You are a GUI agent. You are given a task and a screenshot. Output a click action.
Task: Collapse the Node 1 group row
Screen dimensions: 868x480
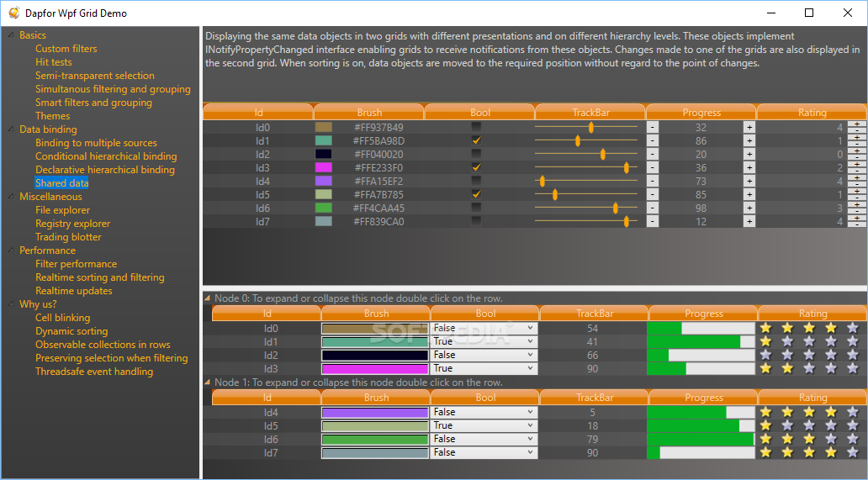(x=208, y=382)
